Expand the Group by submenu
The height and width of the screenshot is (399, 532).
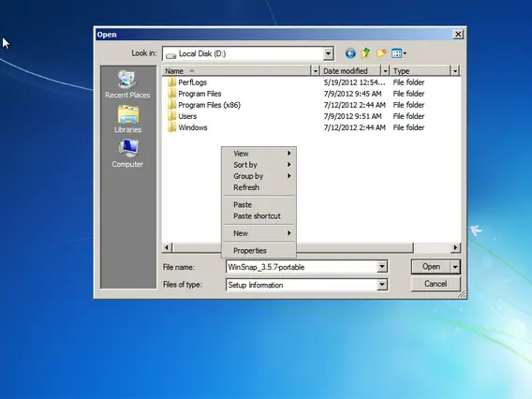(x=259, y=176)
